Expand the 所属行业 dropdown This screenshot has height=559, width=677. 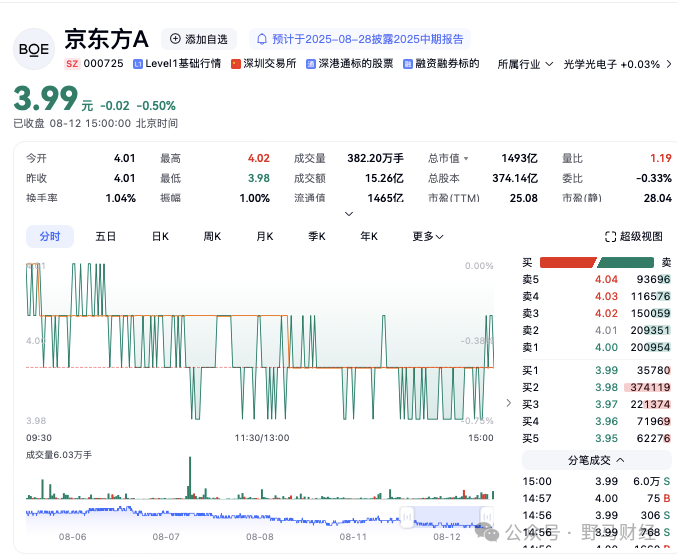(525, 64)
